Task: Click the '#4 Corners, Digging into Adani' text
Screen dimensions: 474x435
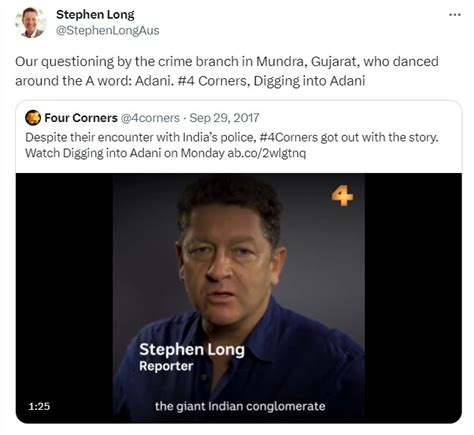Action: (271, 81)
